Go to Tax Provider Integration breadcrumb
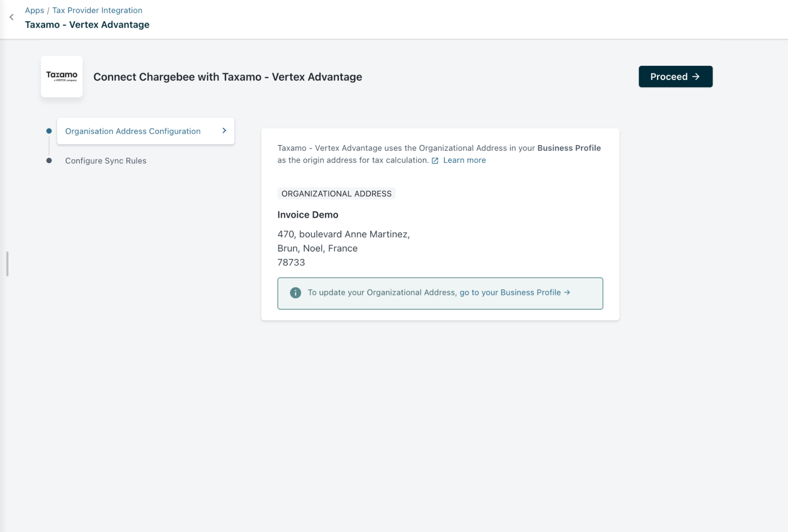The image size is (788, 532). point(97,10)
